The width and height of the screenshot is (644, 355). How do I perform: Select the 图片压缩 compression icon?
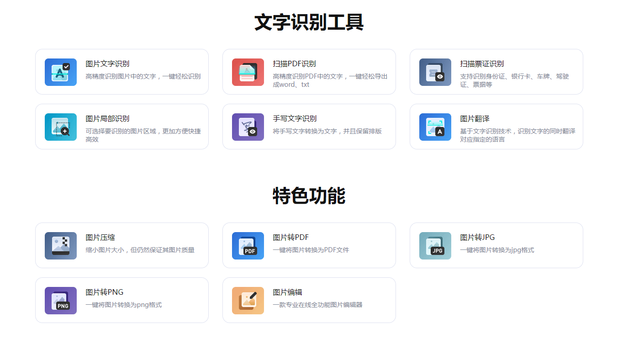click(x=60, y=245)
